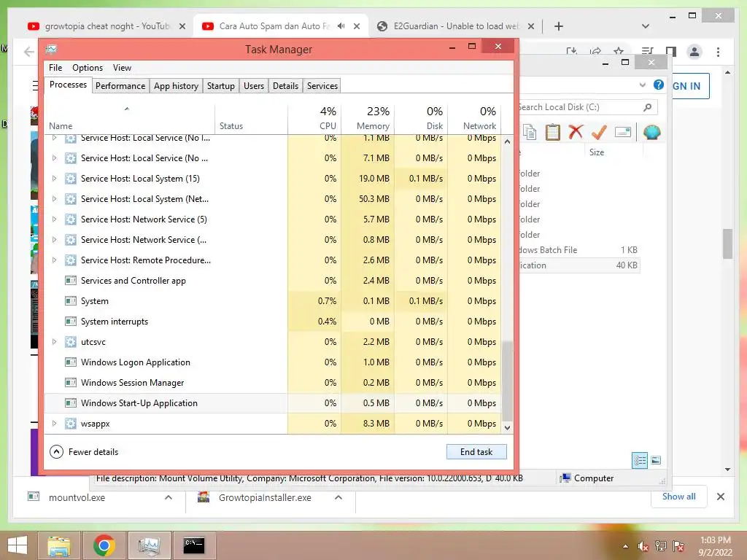
Task: Open Command Prompt taskbar icon
Action: [x=194, y=545]
